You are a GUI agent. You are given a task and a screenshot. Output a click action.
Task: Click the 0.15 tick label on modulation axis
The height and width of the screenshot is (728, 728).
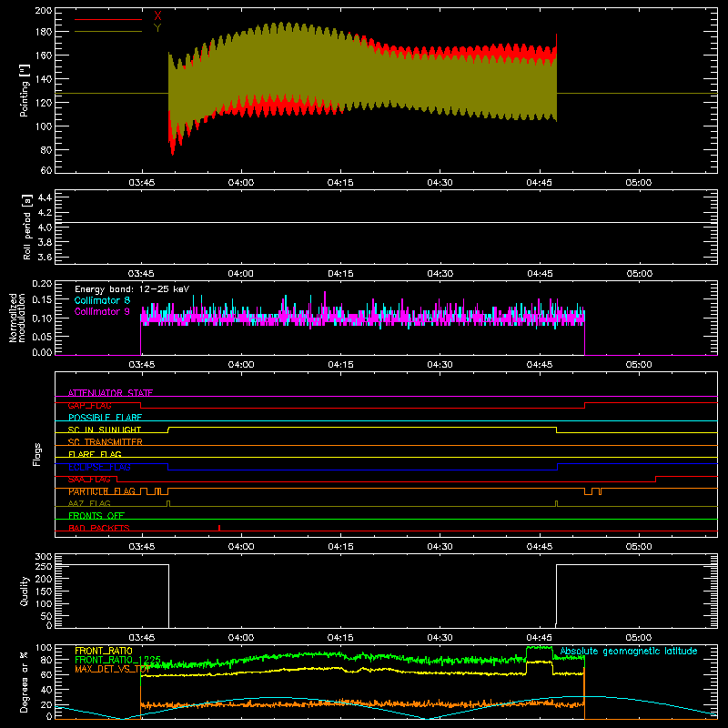[43, 300]
